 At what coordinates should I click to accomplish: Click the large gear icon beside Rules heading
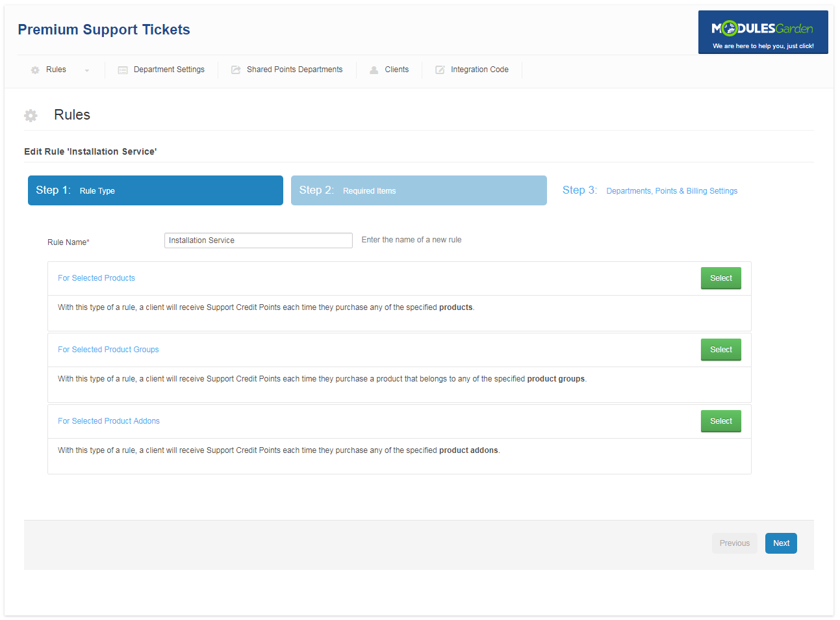click(31, 116)
